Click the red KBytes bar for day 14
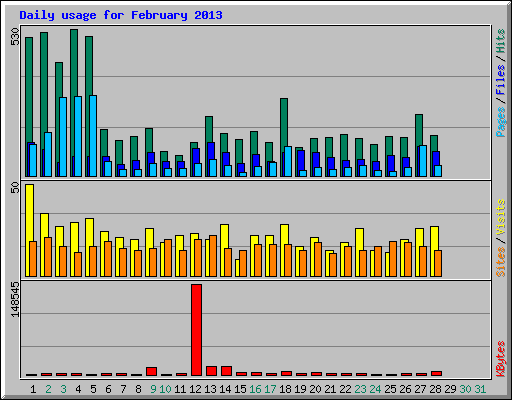The image size is (512, 400). 226,371
